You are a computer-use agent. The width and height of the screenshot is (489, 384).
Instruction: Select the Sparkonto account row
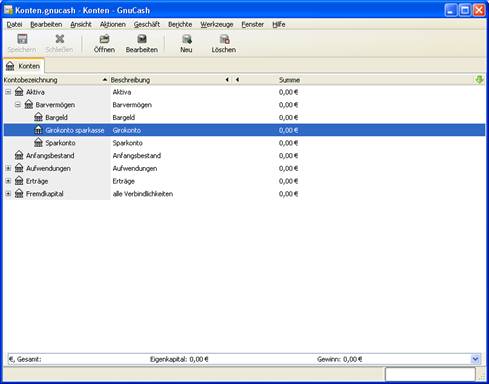tap(244, 143)
